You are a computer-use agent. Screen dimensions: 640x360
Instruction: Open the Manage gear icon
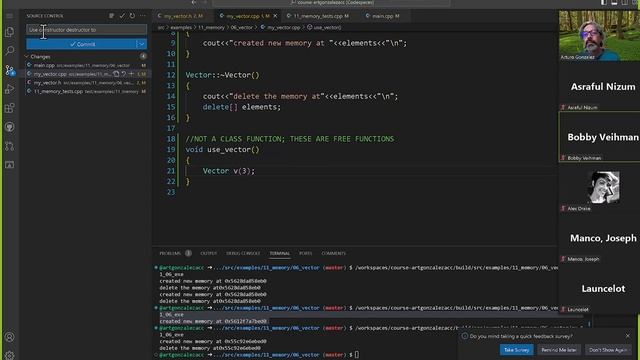[x=9, y=355]
